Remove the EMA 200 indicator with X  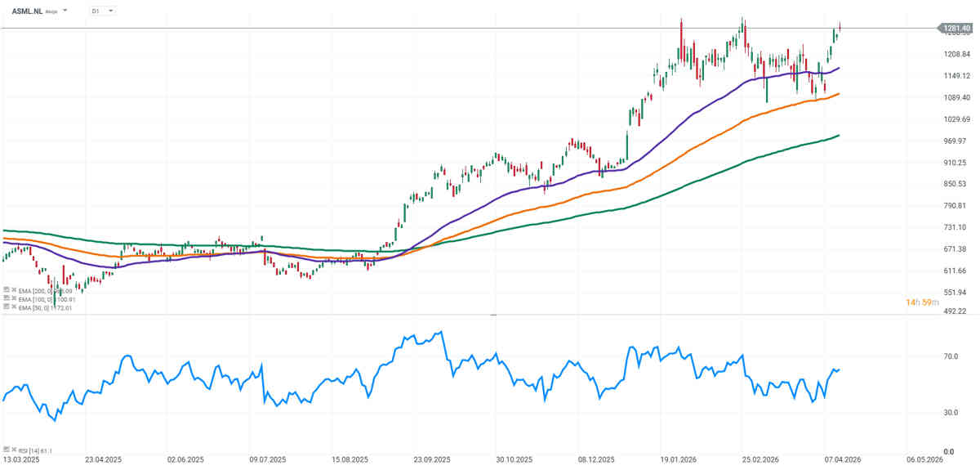click(14, 290)
